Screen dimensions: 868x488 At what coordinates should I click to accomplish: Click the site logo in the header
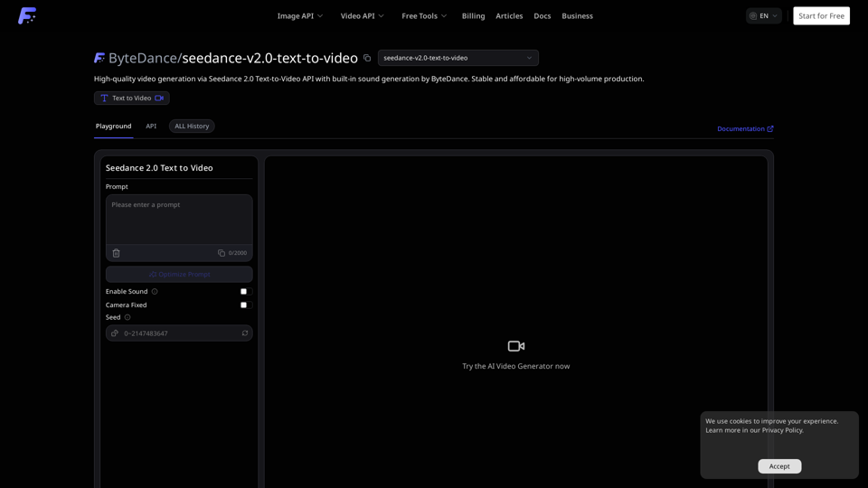(x=27, y=15)
